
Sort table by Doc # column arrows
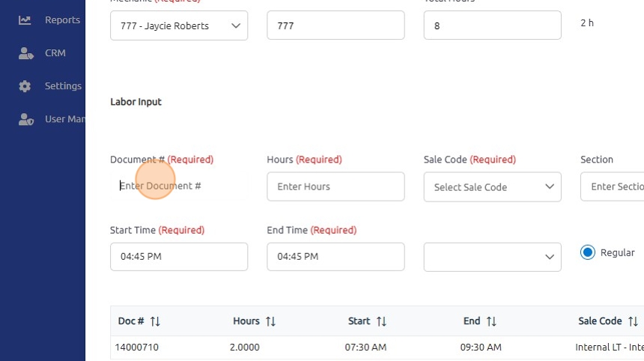(x=155, y=321)
